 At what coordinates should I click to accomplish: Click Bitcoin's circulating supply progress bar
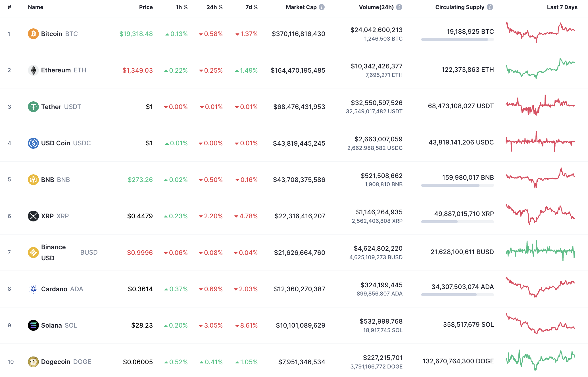(457, 40)
